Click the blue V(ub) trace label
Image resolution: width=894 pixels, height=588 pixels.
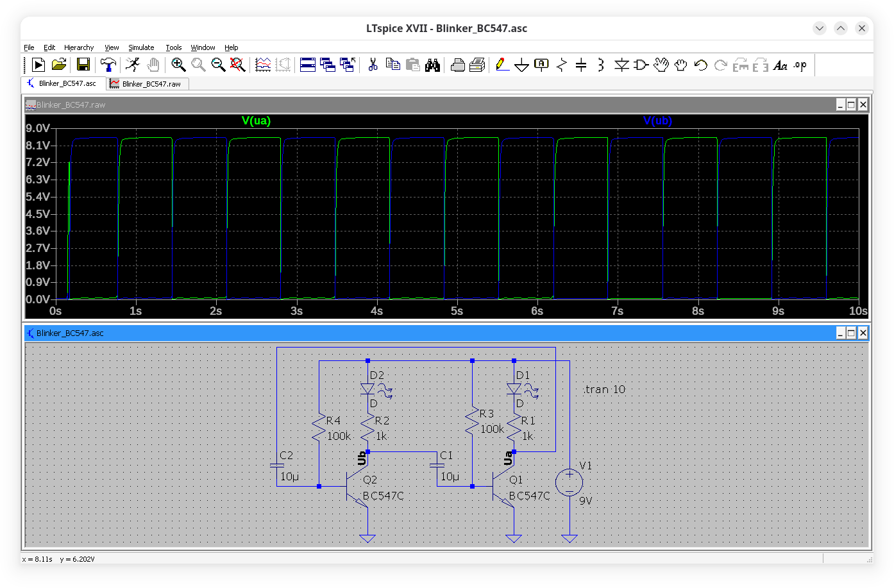[x=657, y=121]
